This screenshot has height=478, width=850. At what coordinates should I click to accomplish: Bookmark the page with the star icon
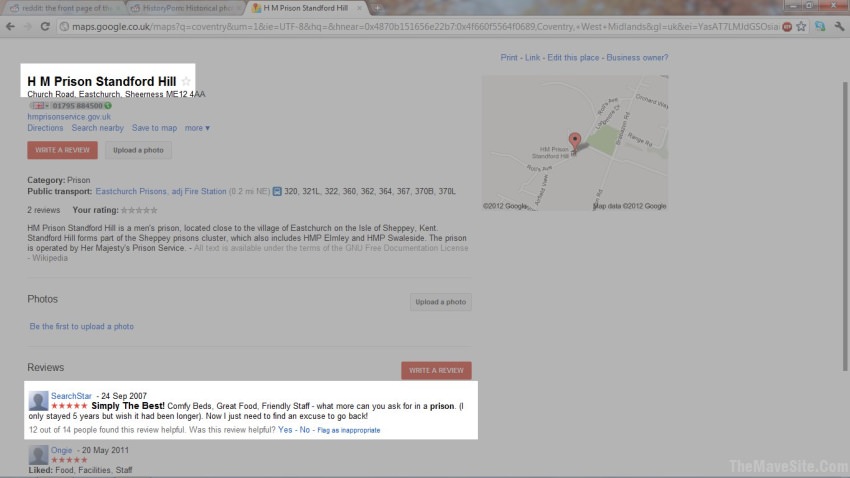coord(801,27)
